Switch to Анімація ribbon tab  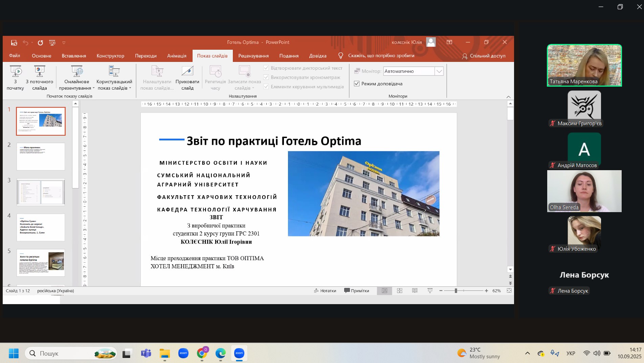click(x=177, y=55)
